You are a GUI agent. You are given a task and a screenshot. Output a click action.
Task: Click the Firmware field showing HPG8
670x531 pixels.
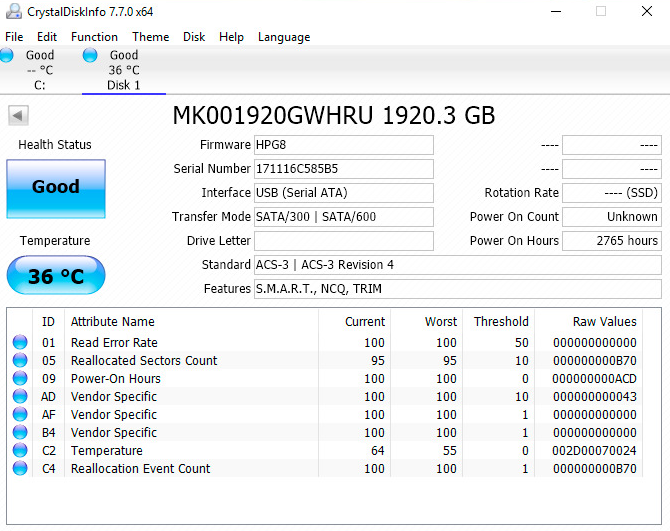pyautogui.click(x=344, y=145)
